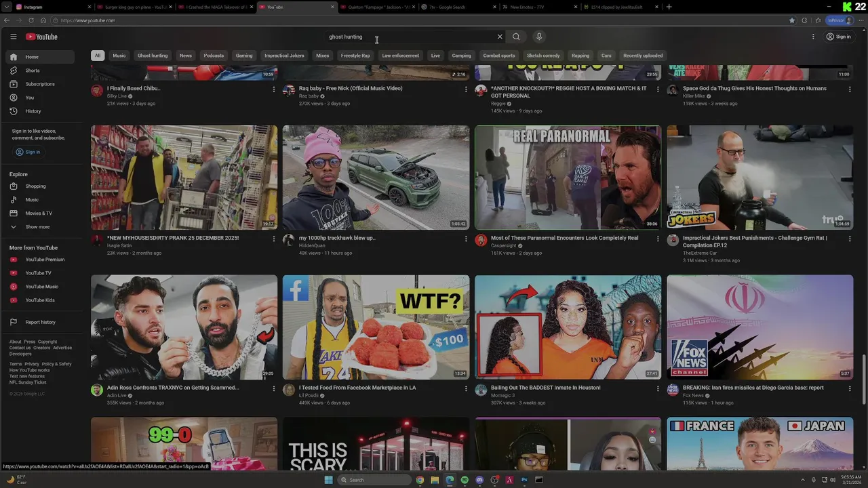Open the You section in sidebar
Image resolution: width=868 pixels, height=488 pixels.
(41, 98)
